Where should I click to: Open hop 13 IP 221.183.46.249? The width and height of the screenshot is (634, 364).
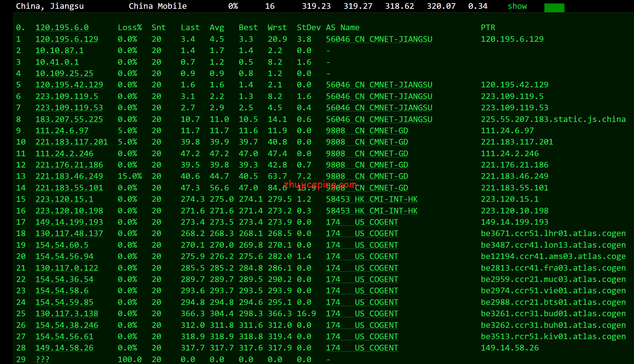coord(69,176)
